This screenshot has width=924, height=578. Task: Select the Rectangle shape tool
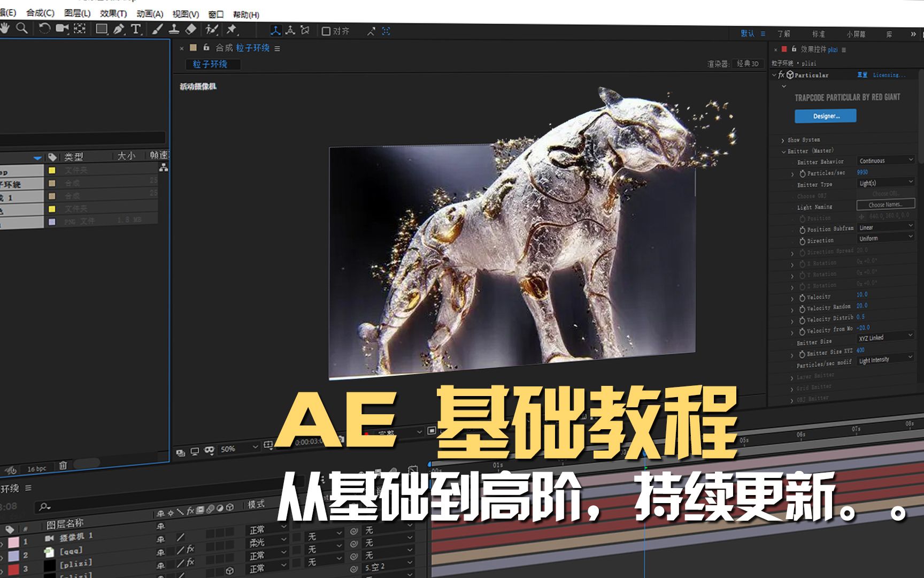101,29
